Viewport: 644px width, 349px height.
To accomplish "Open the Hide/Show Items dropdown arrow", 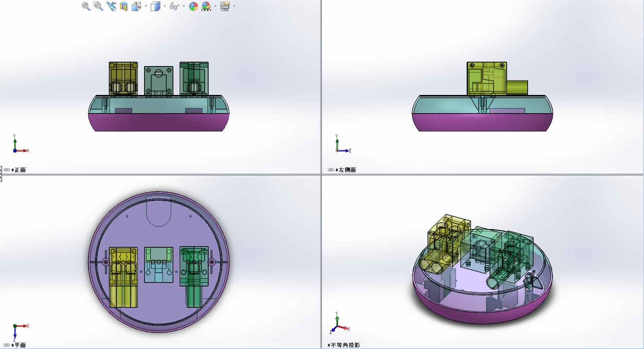I will tap(184, 6).
